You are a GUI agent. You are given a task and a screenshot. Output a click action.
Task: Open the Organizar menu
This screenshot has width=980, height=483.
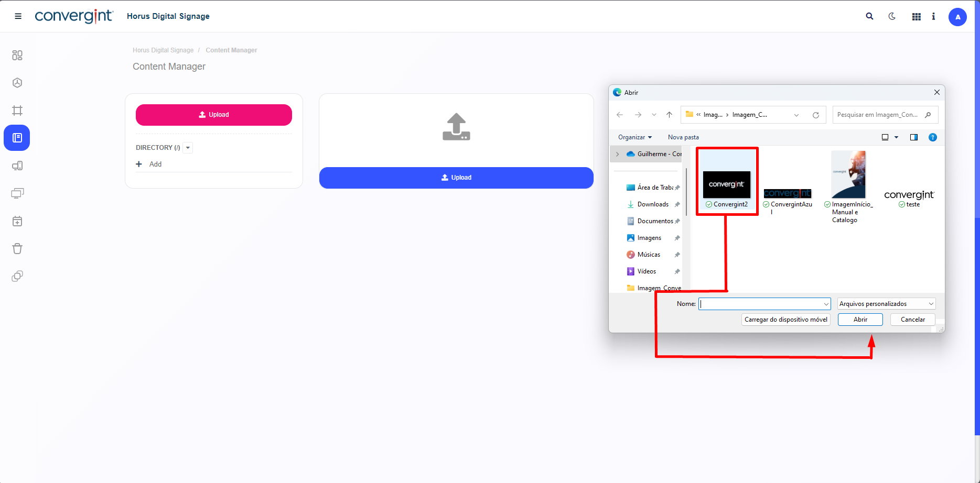(x=634, y=137)
